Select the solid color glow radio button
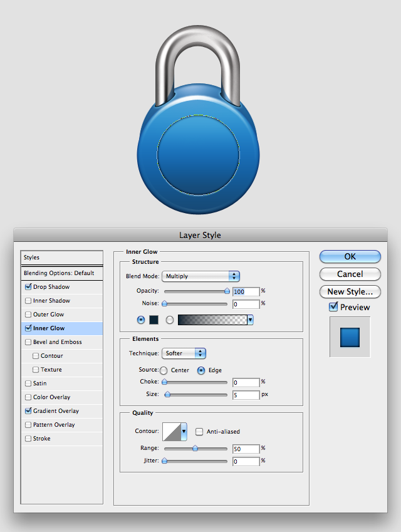 pyautogui.click(x=141, y=320)
